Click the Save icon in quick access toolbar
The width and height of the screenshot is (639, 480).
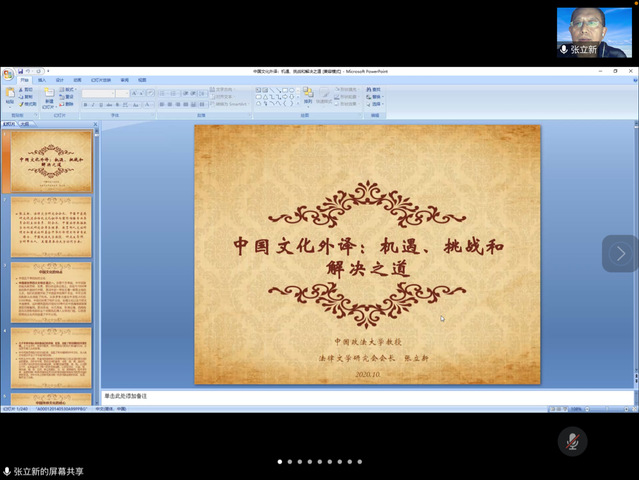tap(20, 71)
